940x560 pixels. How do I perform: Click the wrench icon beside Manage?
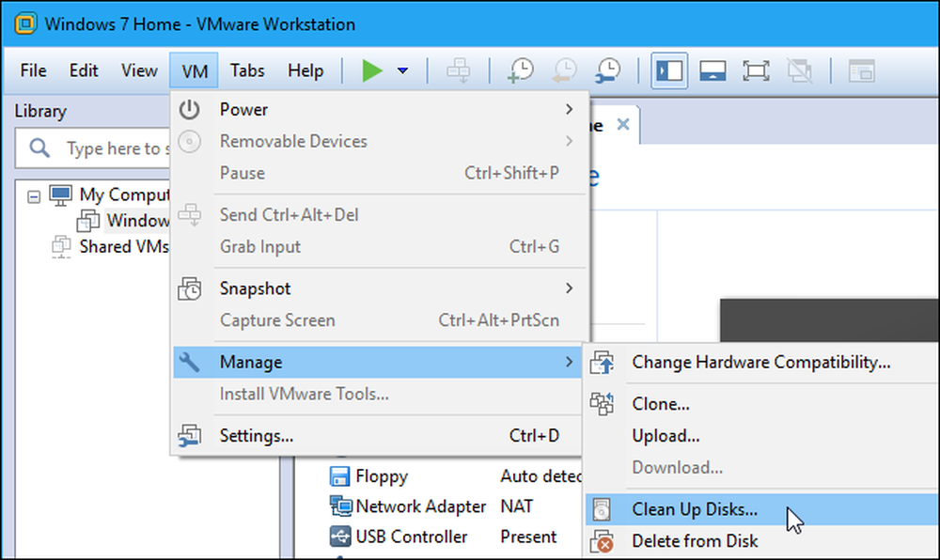pyautogui.click(x=190, y=363)
